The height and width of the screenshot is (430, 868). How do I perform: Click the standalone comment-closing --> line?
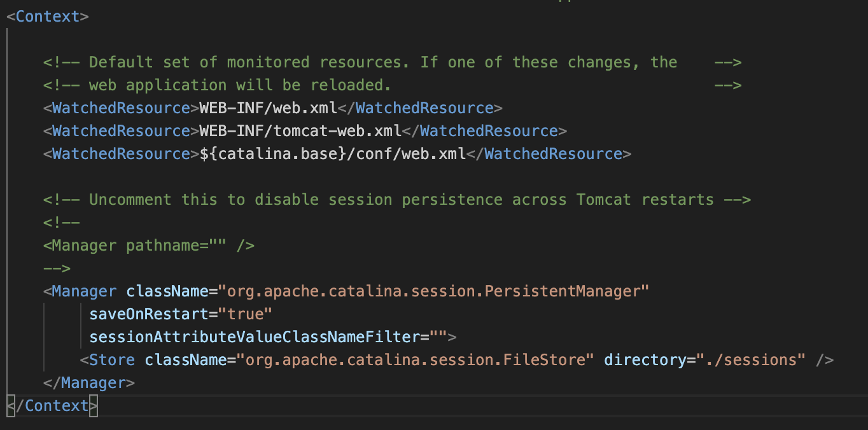57,268
